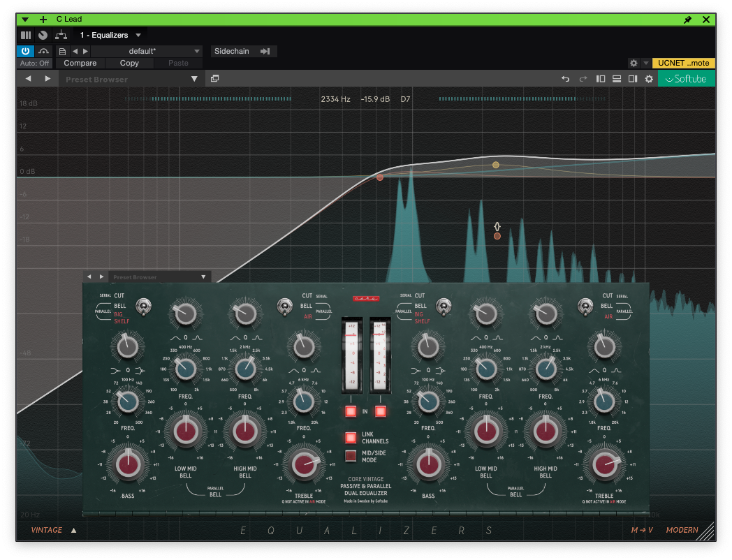This screenshot has height=560, width=732.
Task: Add a plug-in using the plus icon
Action: pyautogui.click(x=43, y=19)
